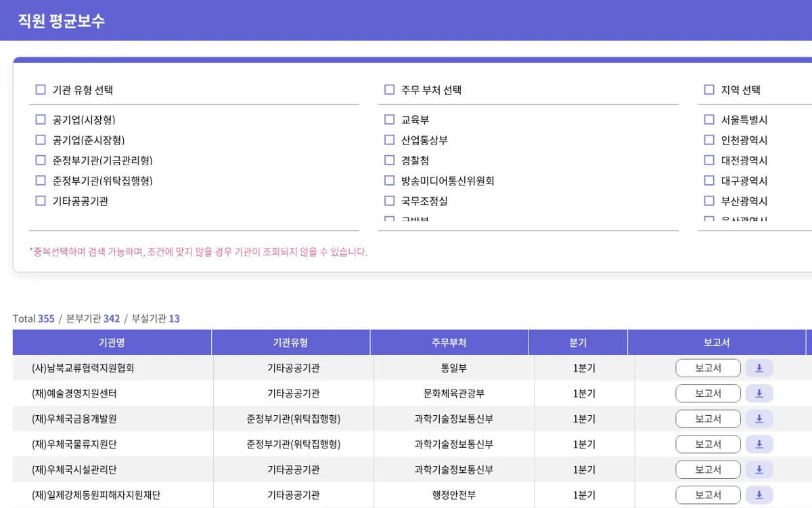Check the 지역 선택 select-all box
Viewport: 812px width, 508px height.
click(709, 89)
